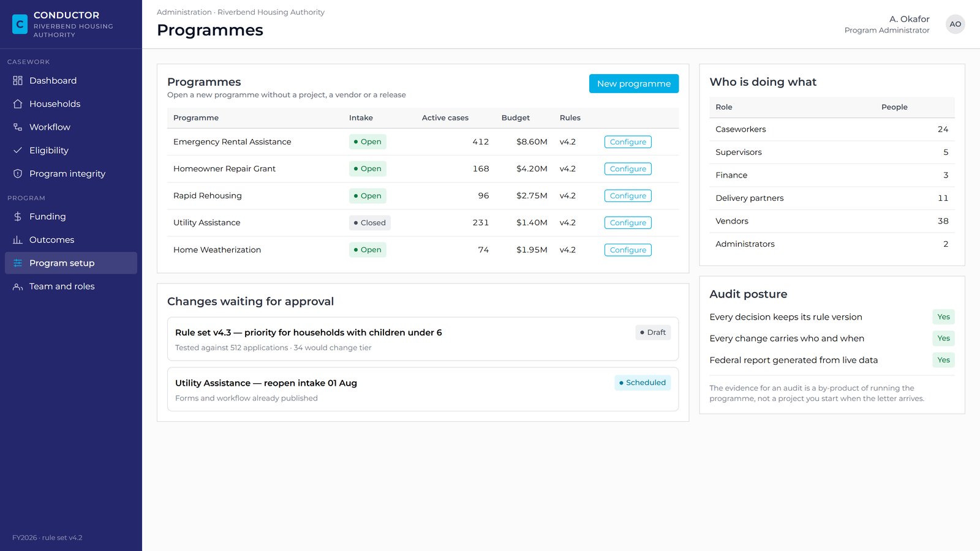Select the Delivery partners role row

coord(832,198)
